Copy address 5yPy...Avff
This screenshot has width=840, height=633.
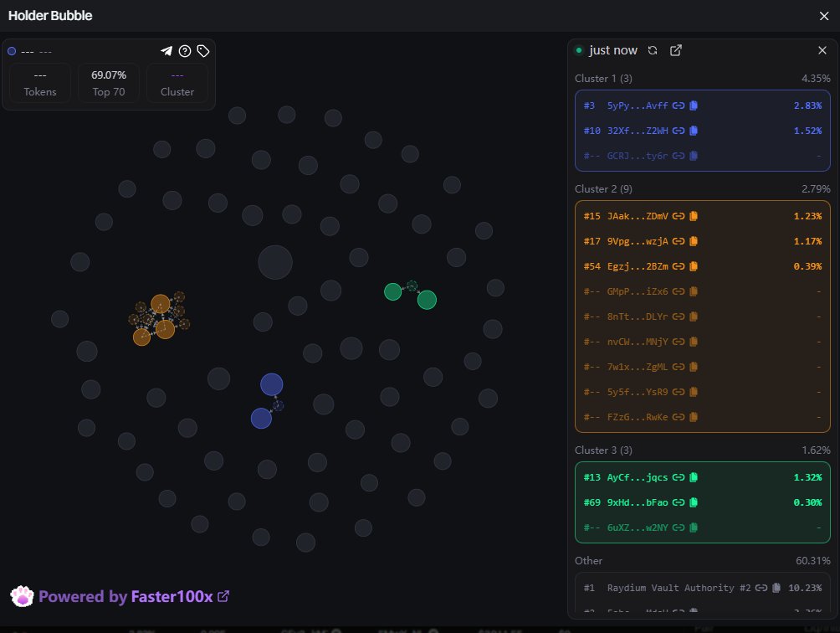[x=694, y=105]
